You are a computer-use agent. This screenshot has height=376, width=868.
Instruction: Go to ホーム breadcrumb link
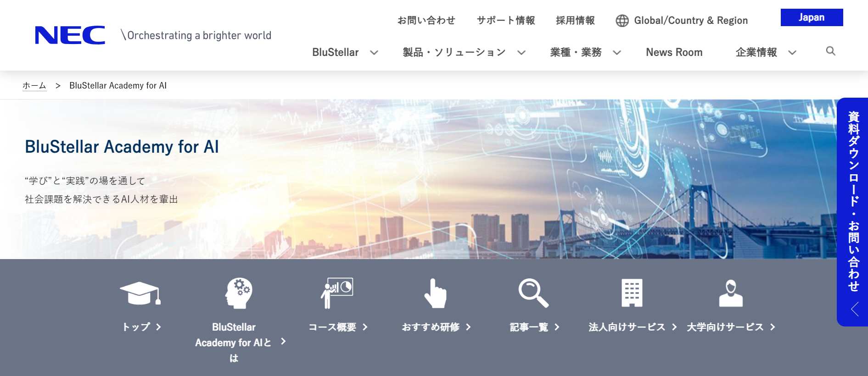(34, 86)
